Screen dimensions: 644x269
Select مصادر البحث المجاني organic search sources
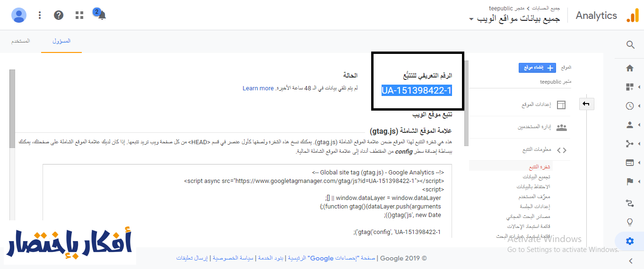tap(529, 217)
